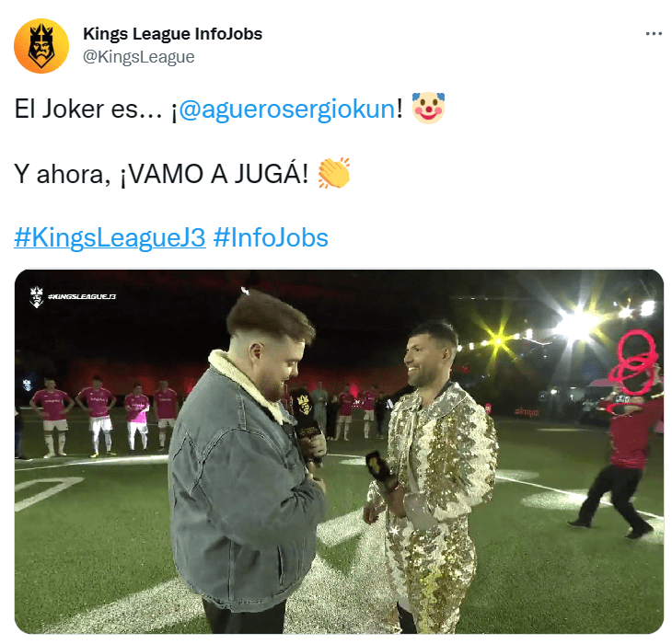
Task: Visit the @KingsLeague handle
Action: (x=138, y=57)
